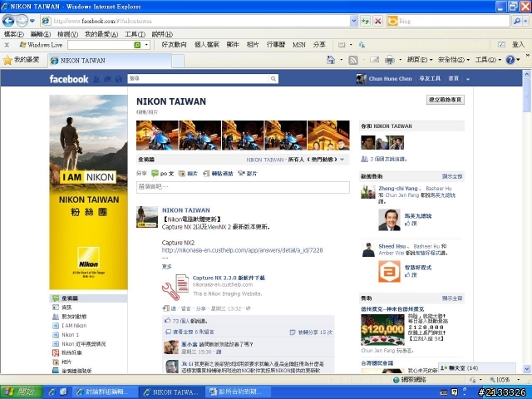This screenshot has width=532, height=399.
Task: Open the chat bar (14)
Action: [477, 367]
